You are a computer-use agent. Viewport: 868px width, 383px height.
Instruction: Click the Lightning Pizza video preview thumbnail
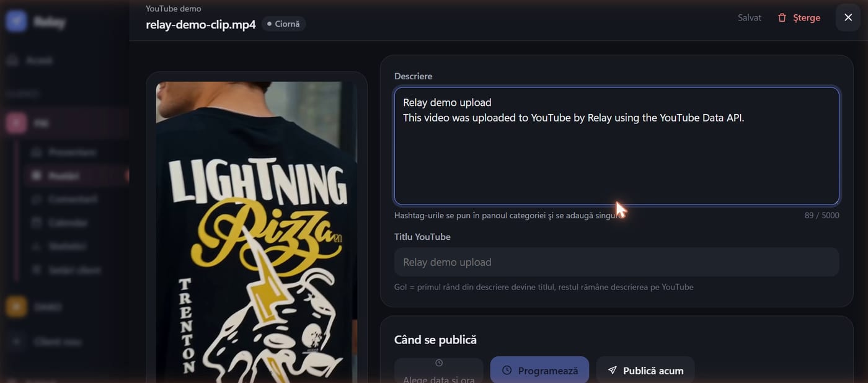(x=257, y=232)
